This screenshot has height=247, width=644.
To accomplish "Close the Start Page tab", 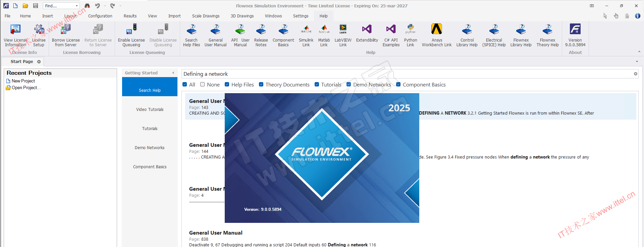I will pyautogui.click(x=39, y=62).
